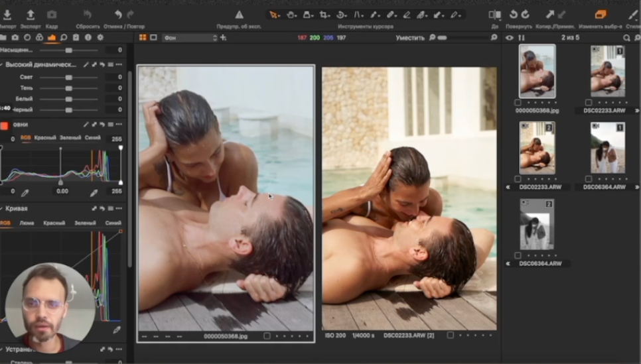Open the lens tool tab (magnifier icon)
The height and width of the screenshot is (364, 641).
[64, 38]
